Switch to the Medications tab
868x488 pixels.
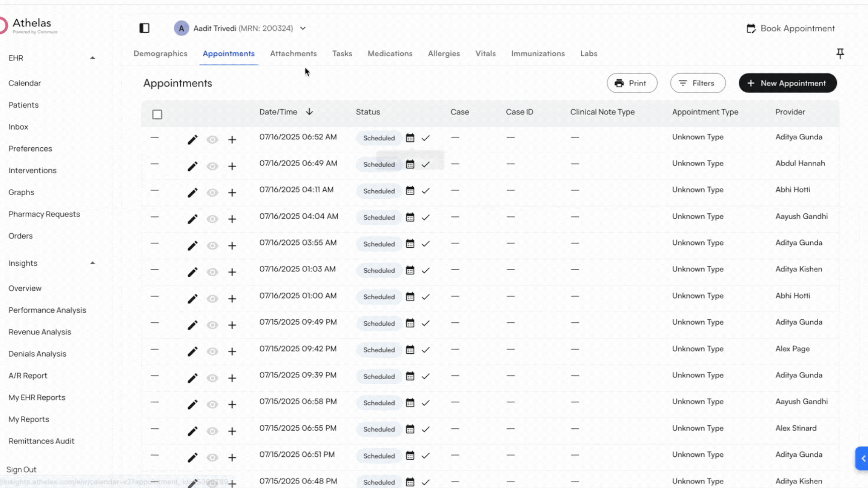(390, 53)
